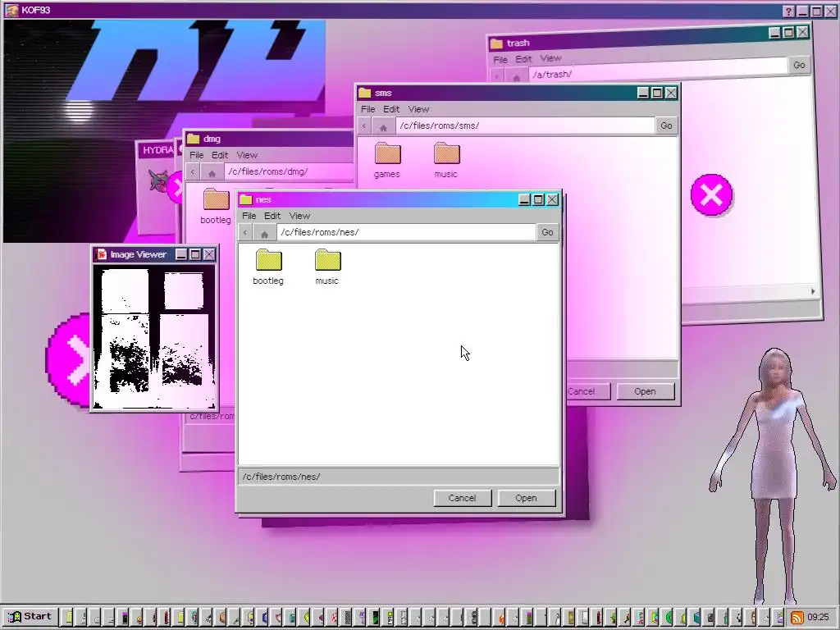The height and width of the screenshot is (630, 840).
Task: Click the home icon in nes window
Action: [264, 232]
